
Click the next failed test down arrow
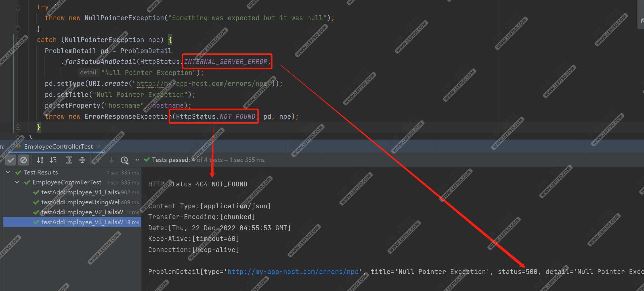[112, 160]
